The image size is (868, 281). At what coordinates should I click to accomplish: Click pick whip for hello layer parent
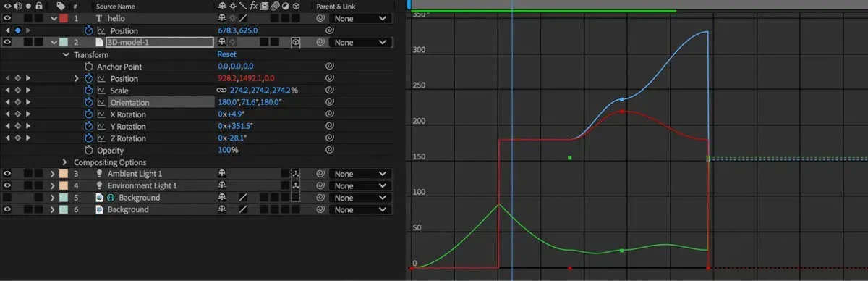coord(320,18)
